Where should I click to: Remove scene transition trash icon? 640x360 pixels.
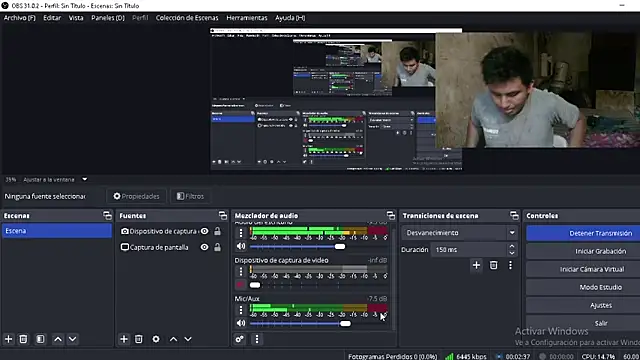[493, 265]
